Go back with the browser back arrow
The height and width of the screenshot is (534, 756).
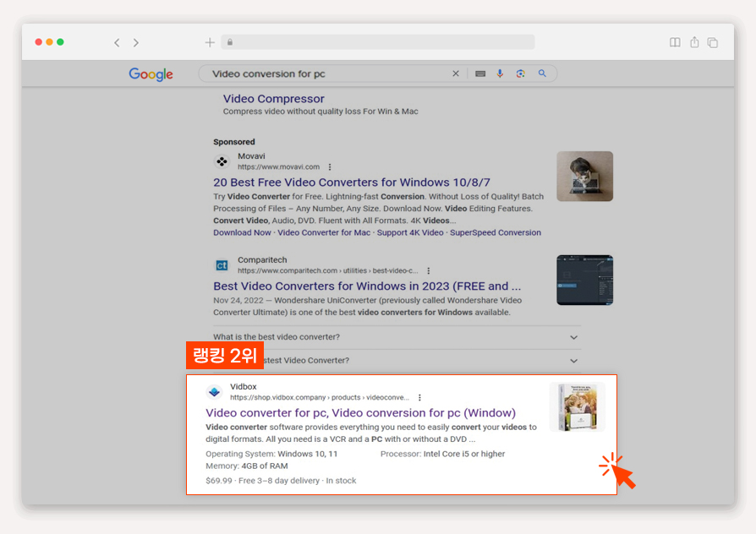click(117, 43)
